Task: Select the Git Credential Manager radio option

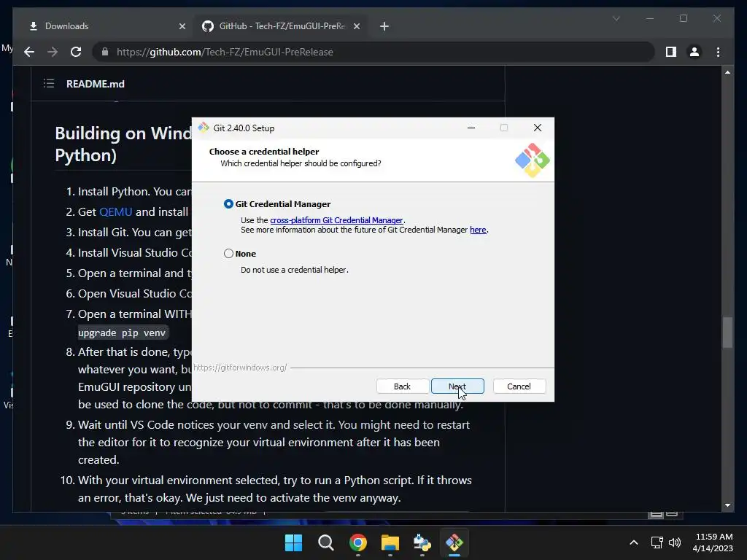Action: point(228,204)
